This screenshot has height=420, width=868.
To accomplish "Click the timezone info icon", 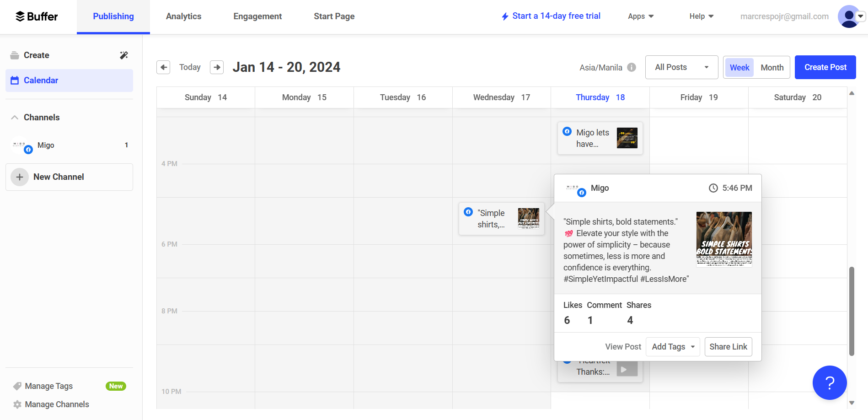I will (x=632, y=67).
